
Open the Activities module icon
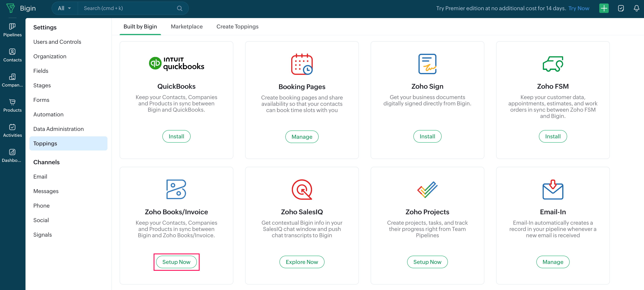[x=12, y=130]
